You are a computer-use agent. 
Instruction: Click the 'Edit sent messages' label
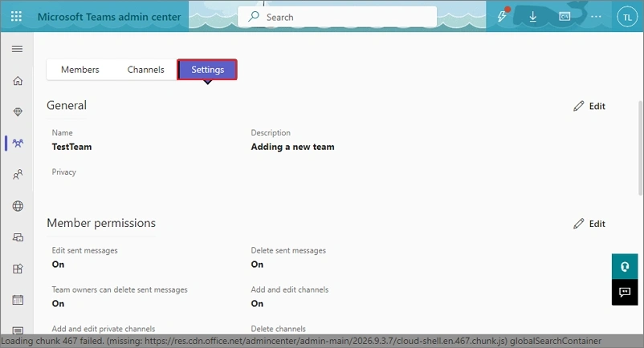(84, 250)
